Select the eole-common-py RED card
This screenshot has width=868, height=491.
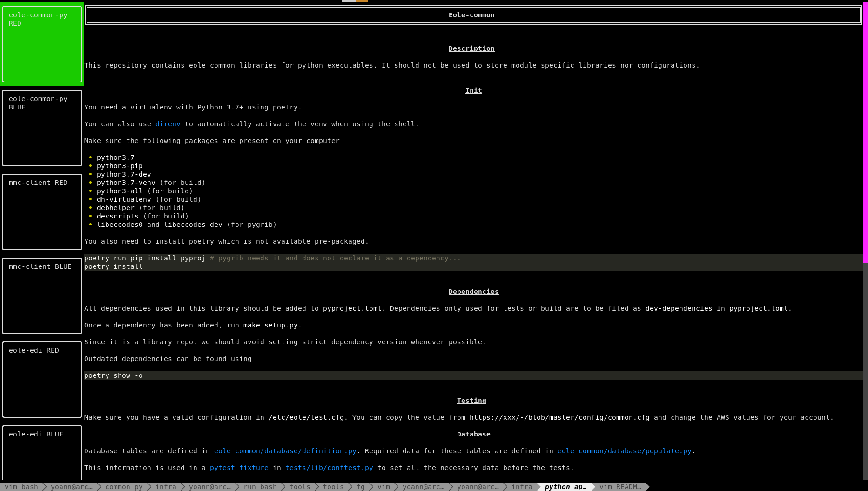pos(42,44)
